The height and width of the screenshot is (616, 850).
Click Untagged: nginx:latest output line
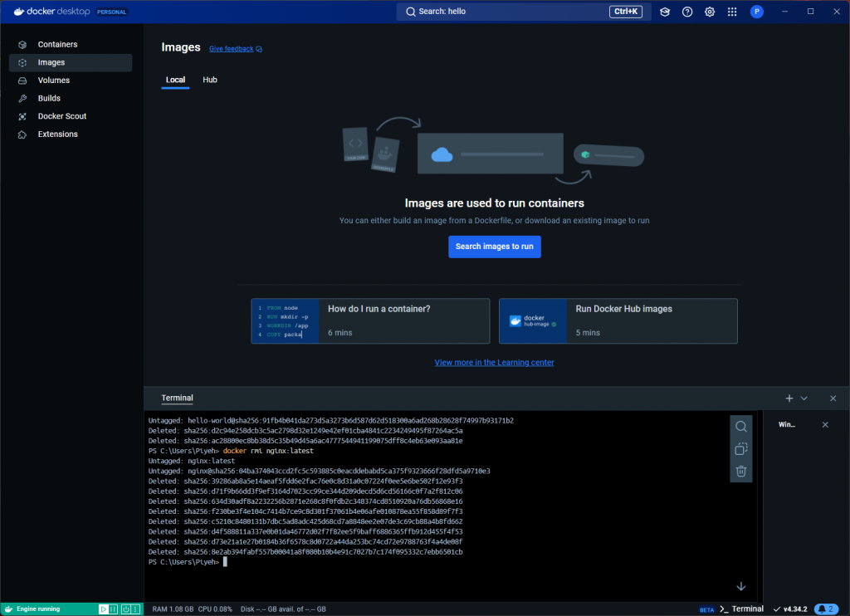[x=192, y=461]
